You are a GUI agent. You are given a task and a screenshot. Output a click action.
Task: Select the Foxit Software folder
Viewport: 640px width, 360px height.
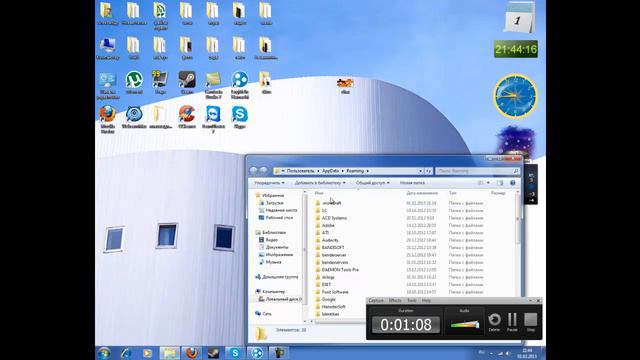click(x=335, y=292)
